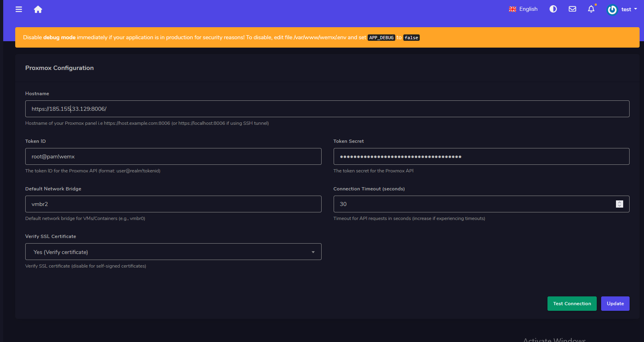The height and width of the screenshot is (342, 644).
Task: Click the token secret description text
Action: pyautogui.click(x=374, y=171)
